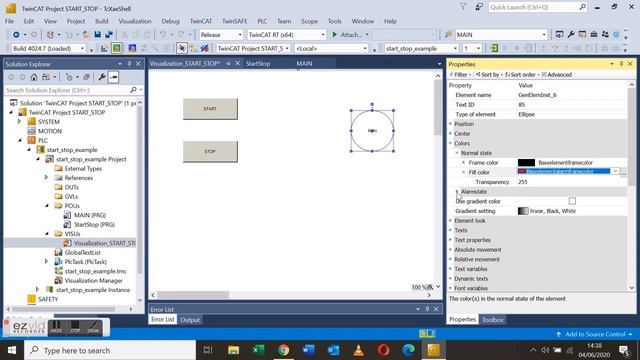Click the green PLC Login icon
The width and height of the screenshot is (640, 360).
pyautogui.click(x=494, y=49)
